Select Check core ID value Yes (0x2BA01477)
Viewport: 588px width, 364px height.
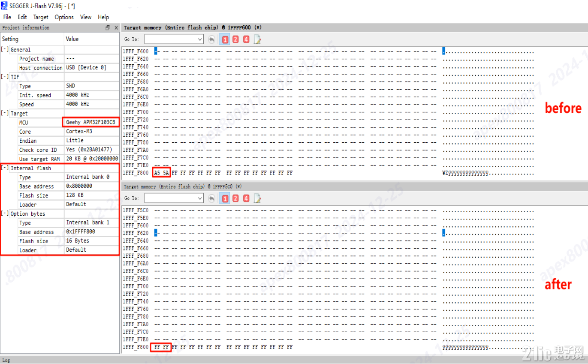pos(89,150)
